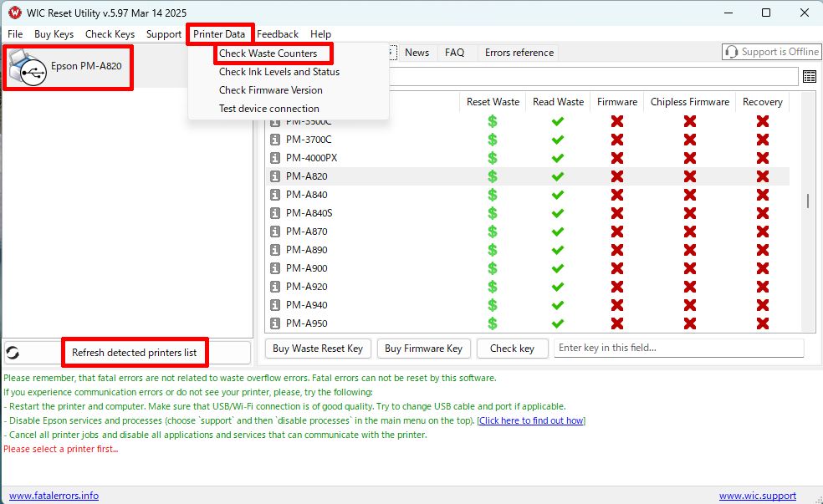Click the refresh arrows icon beside printer list button
This screenshot has height=504, width=823.
13,353
